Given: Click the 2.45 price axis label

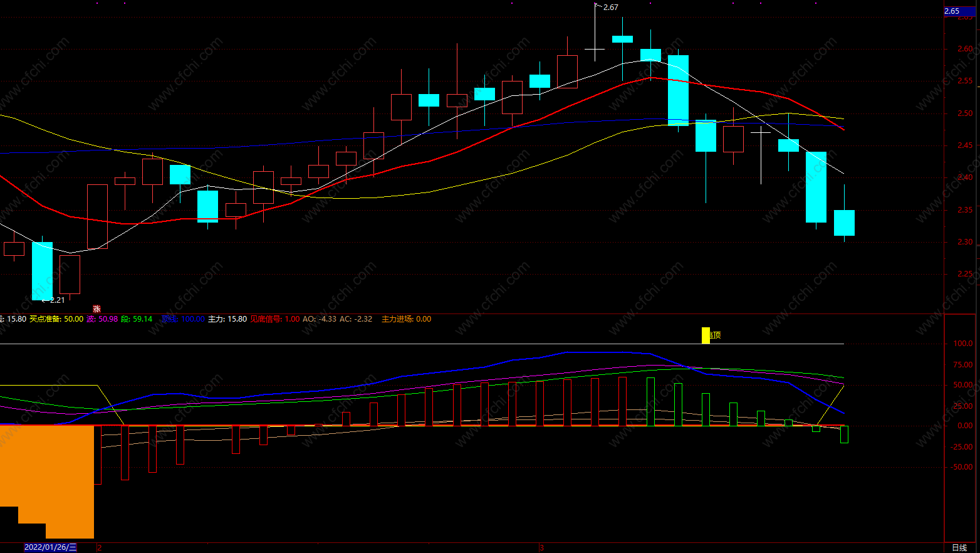Looking at the screenshot, I should 965,145.
